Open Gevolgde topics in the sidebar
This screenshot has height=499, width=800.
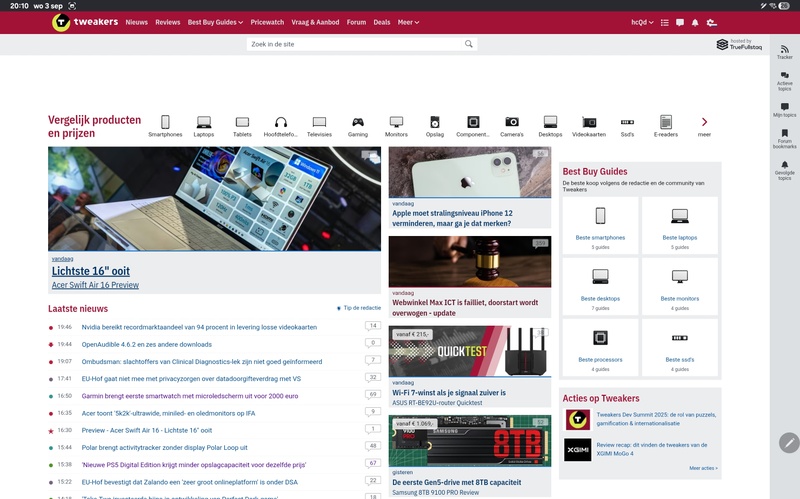[785, 170]
